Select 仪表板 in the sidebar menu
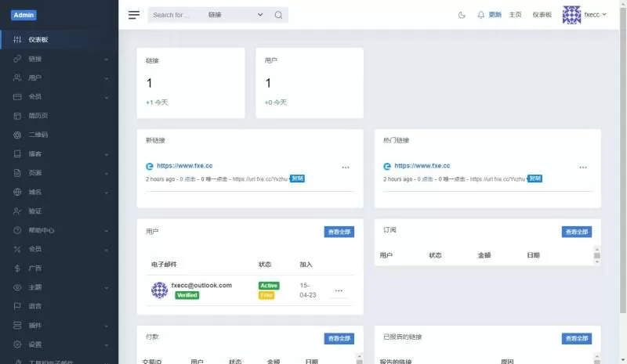 point(60,40)
